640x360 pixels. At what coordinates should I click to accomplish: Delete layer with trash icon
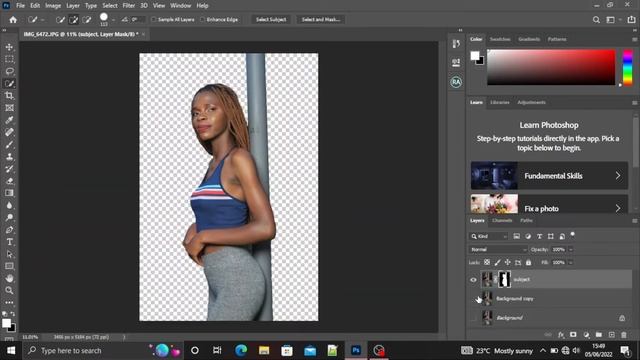624,335
